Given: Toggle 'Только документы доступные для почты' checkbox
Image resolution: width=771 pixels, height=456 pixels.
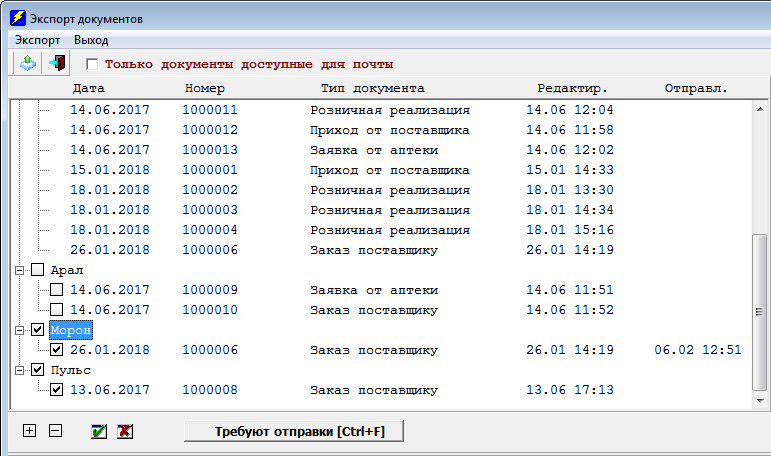Looking at the screenshot, I should tap(92, 64).
